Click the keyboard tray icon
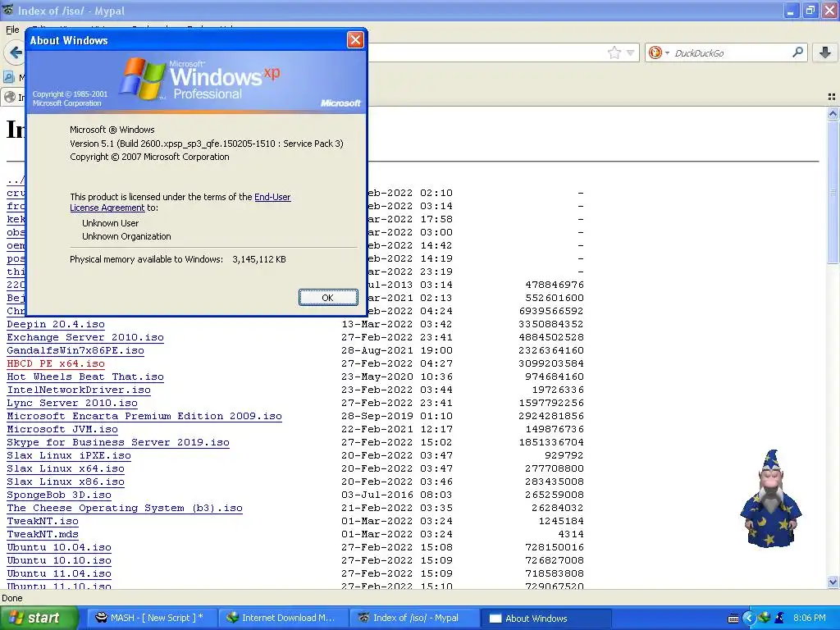Viewport: 840px width, 630px height. [x=733, y=619]
